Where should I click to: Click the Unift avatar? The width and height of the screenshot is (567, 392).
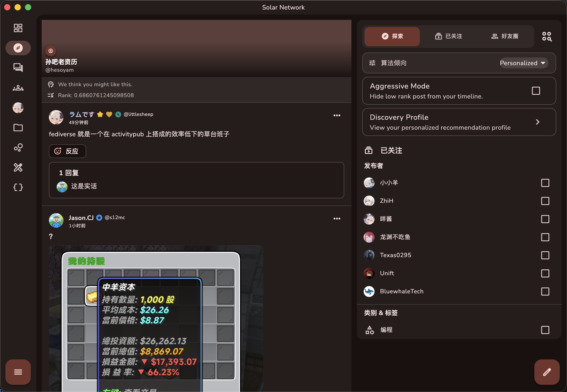[369, 273]
